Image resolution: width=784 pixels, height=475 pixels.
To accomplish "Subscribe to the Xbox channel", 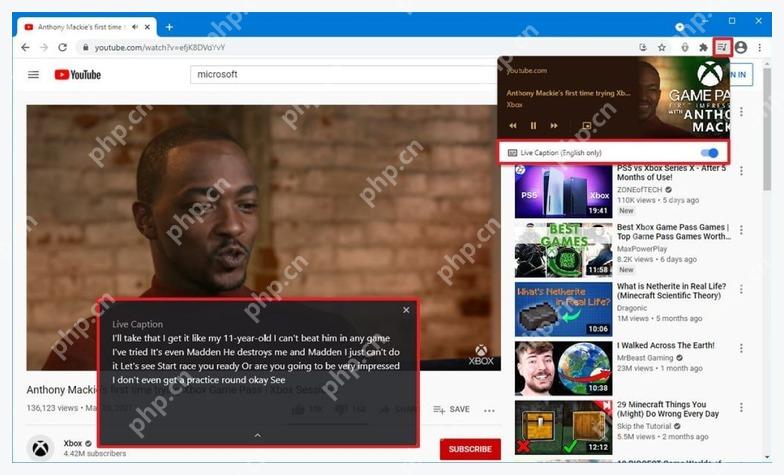I will click(470, 449).
